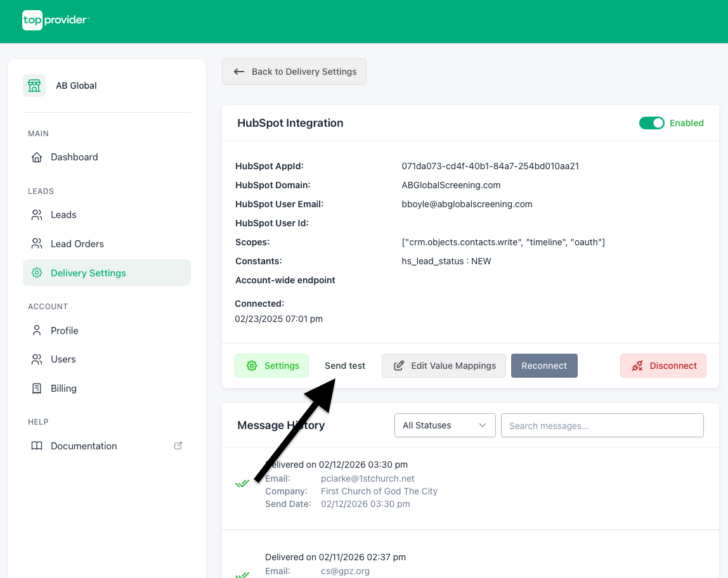Go to the Users page
The height and width of the screenshot is (578, 728).
point(63,359)
